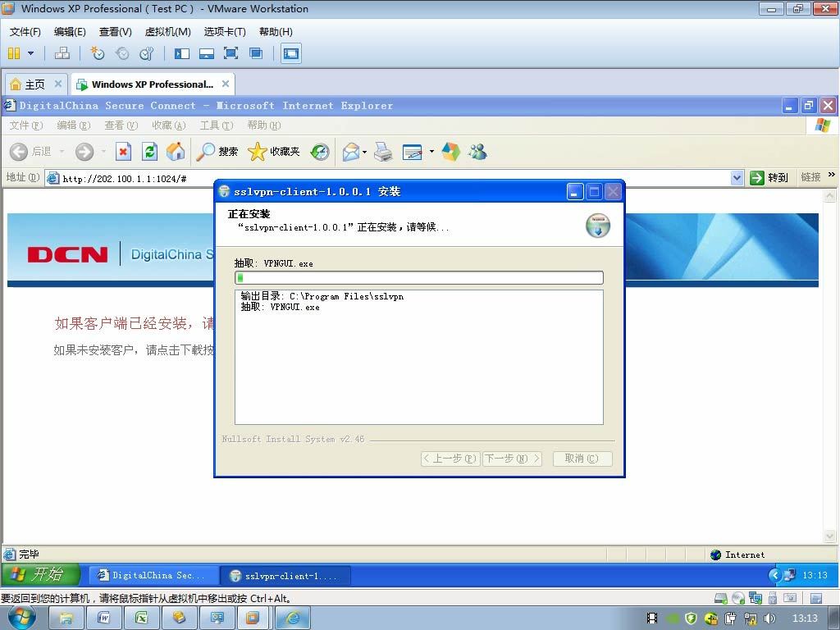Switch to Unity mode icon

coord(256,53)
